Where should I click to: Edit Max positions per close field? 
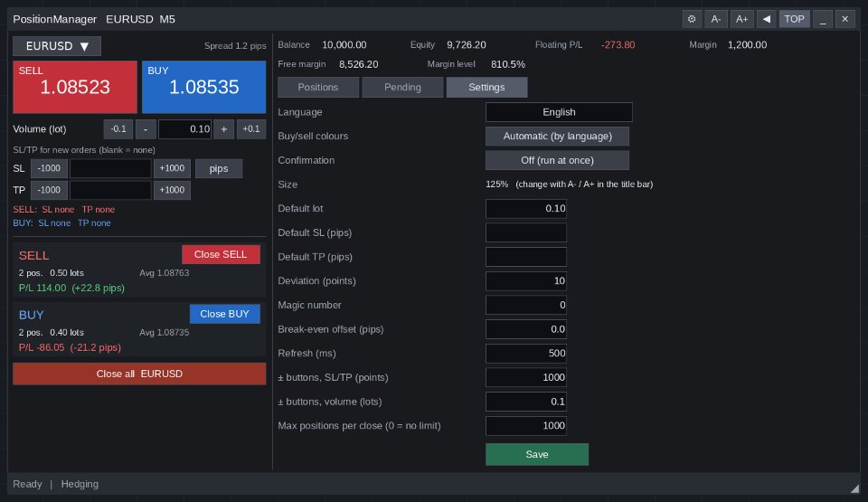click(526, 426)
